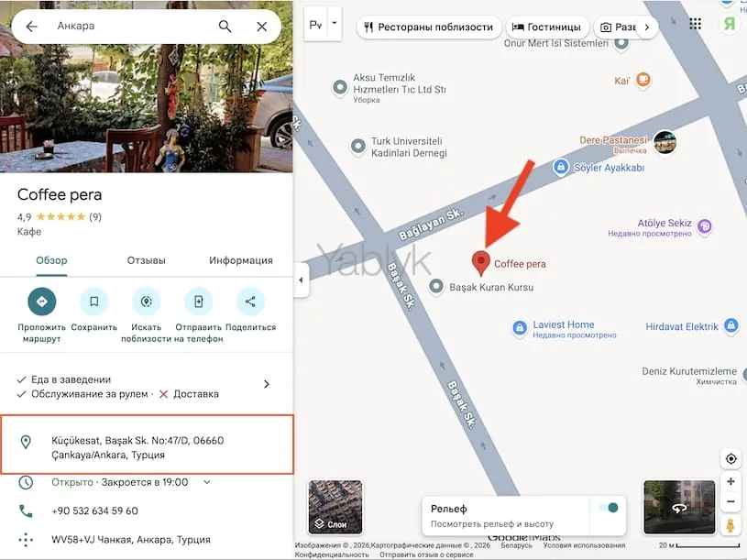747x560 pixels.
Task: Toggle the Рельеф terrain switch
Action: click(x=607, y=508)
